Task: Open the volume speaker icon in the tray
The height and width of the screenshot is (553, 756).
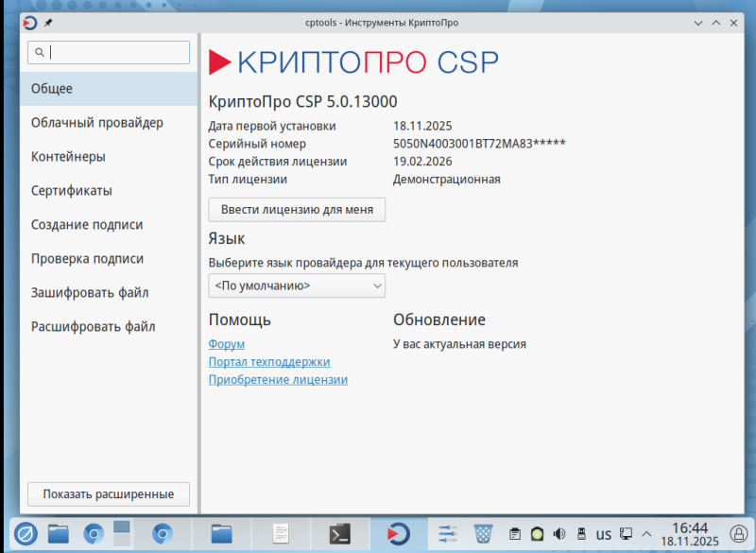Action: pyautogui.click(x=558, y=533)
